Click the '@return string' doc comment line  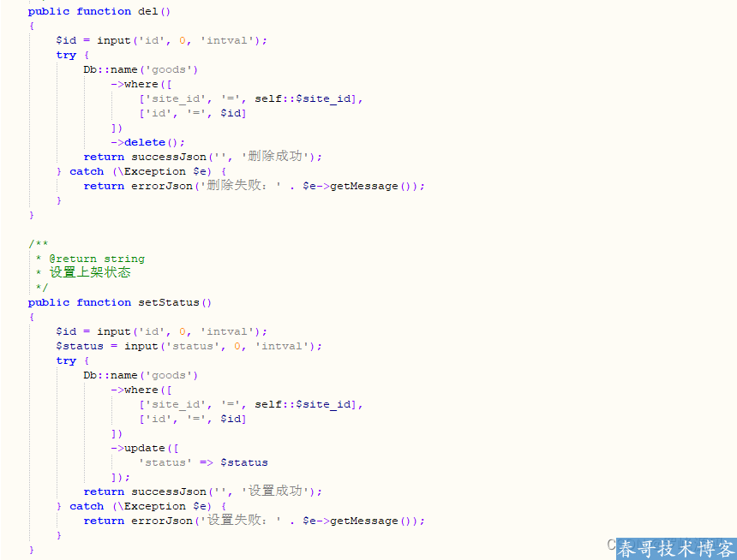(x=90, y=259)
